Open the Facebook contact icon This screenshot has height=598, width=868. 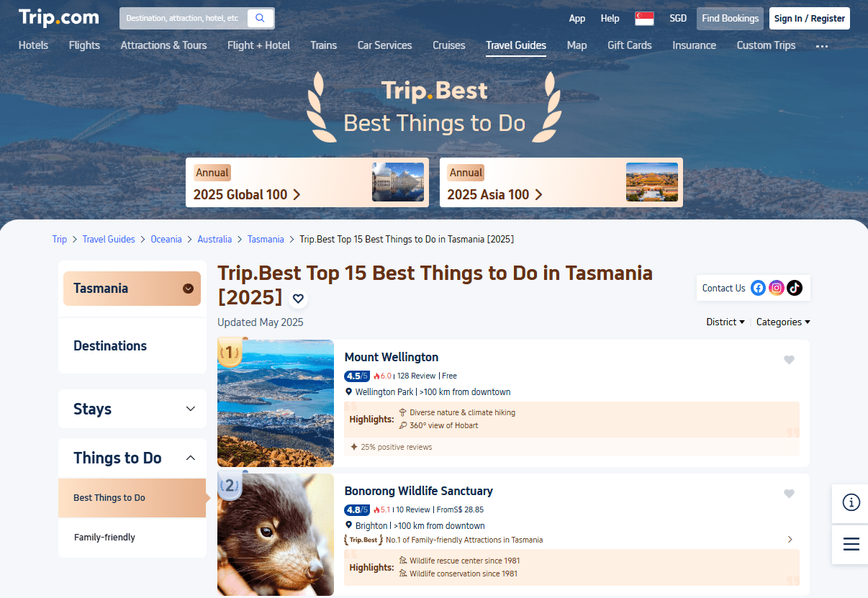click(x=758, y=288)
